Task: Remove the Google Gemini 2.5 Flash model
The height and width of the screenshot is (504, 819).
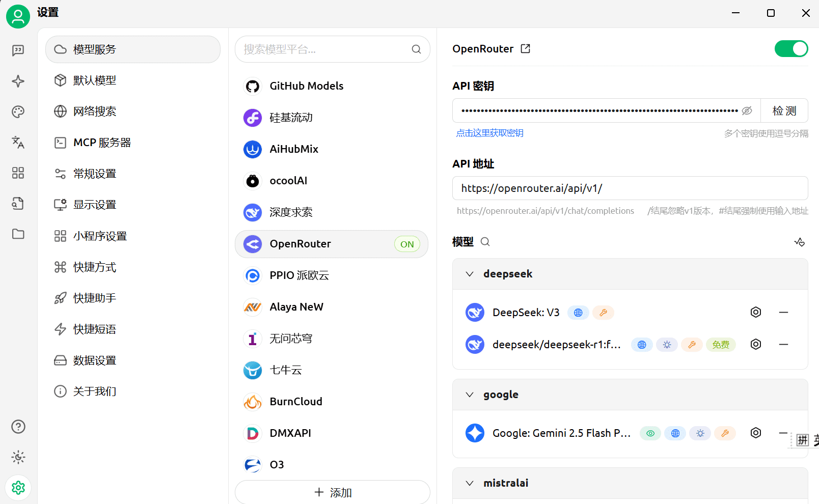Action: [783, 433]
